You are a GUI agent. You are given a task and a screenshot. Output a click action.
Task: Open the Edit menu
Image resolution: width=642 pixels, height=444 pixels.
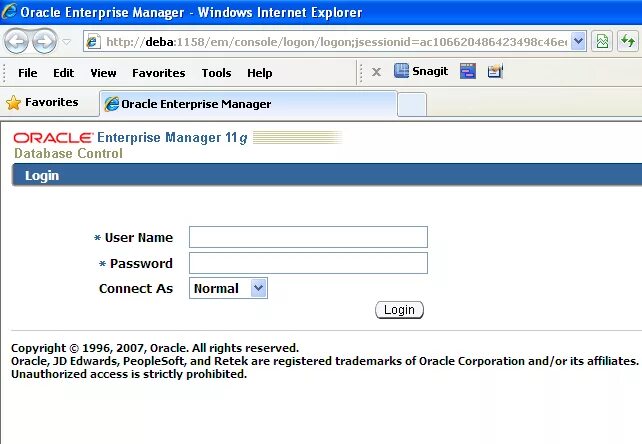point(63,73)
